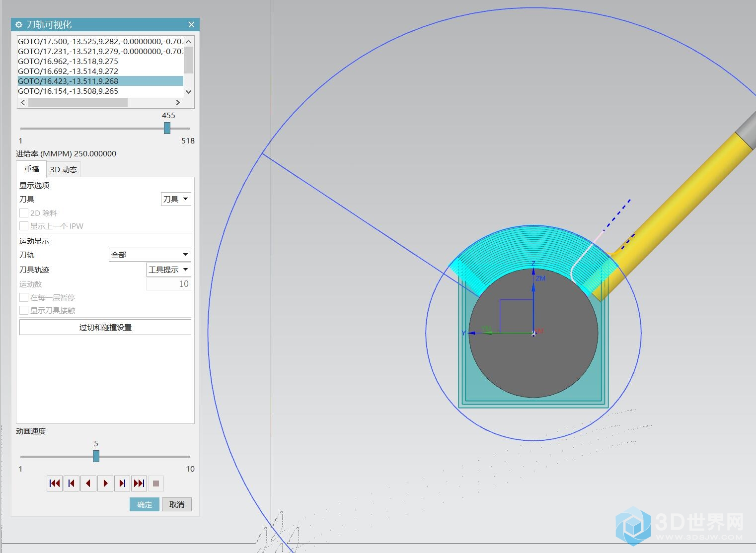Cancel with the 取消 button

coord(177,504)
